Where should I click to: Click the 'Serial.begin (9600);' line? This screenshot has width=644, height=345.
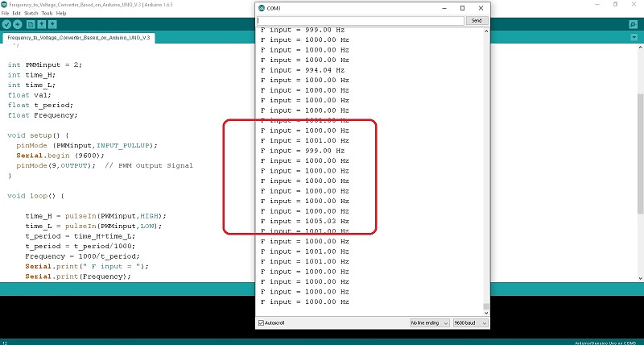point(60,156)
